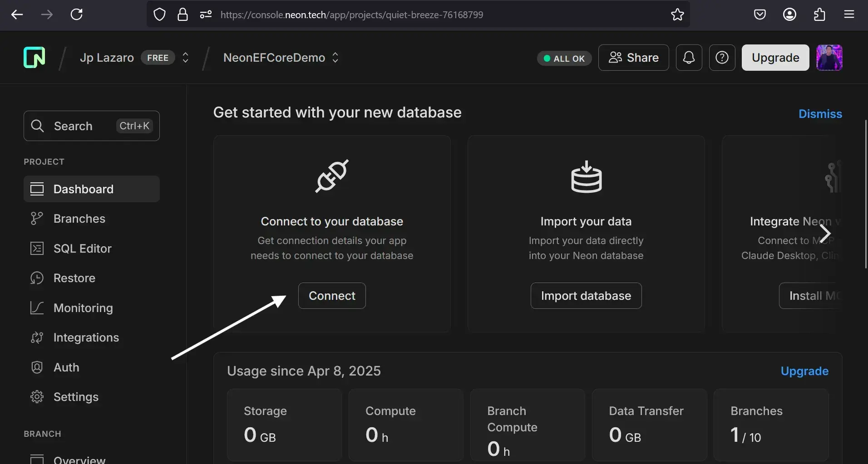Expand the NeonEFCoreDemo project switcher
The image size is (868, 464).
[x=335, y=58]
